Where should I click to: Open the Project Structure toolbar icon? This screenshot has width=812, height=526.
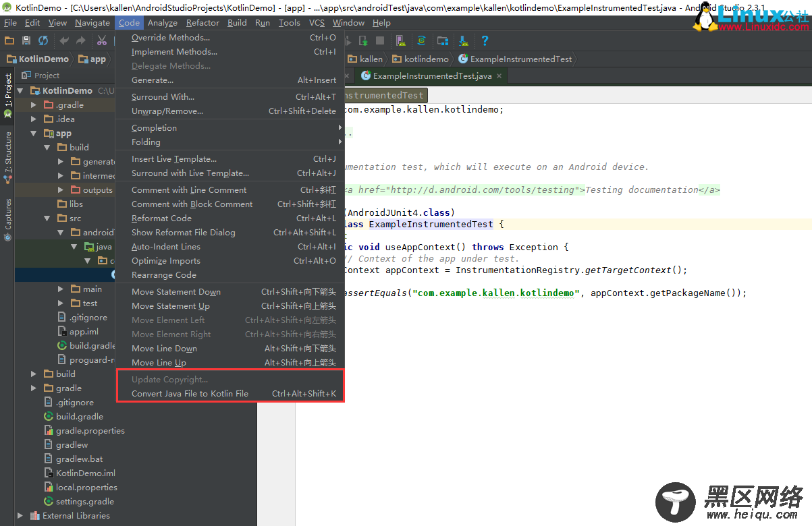pyautogui.click(x=443, y=41)
